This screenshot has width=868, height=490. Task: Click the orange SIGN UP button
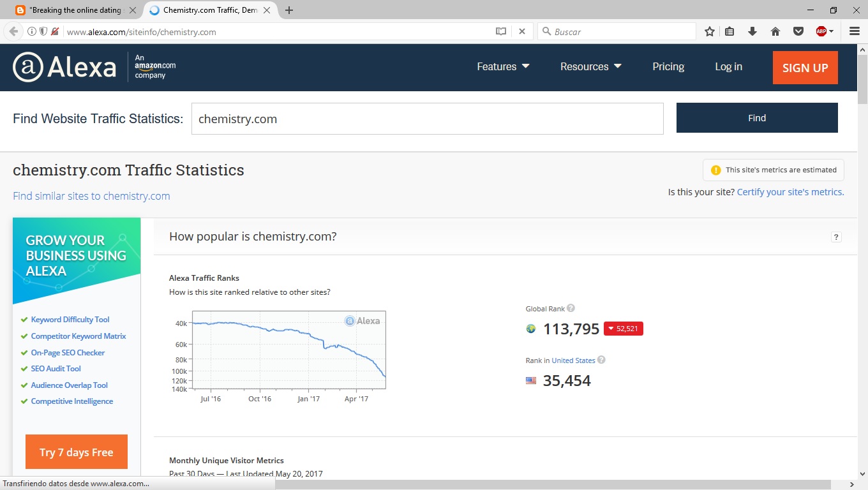[x=805, y=68]
